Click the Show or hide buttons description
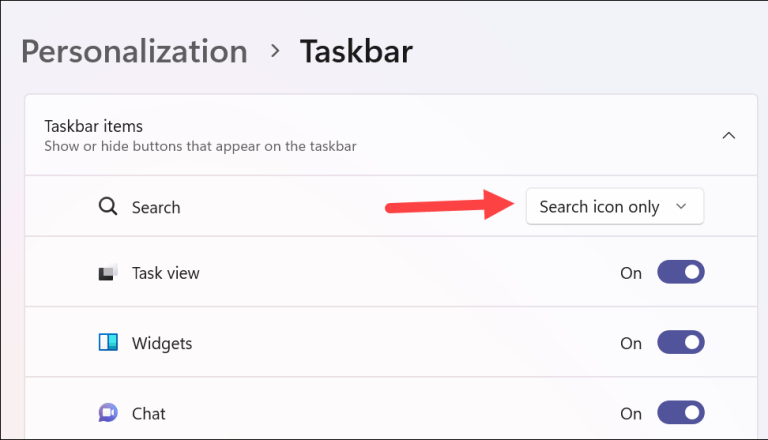Screen dimensions: 768x440 point(200,146)
